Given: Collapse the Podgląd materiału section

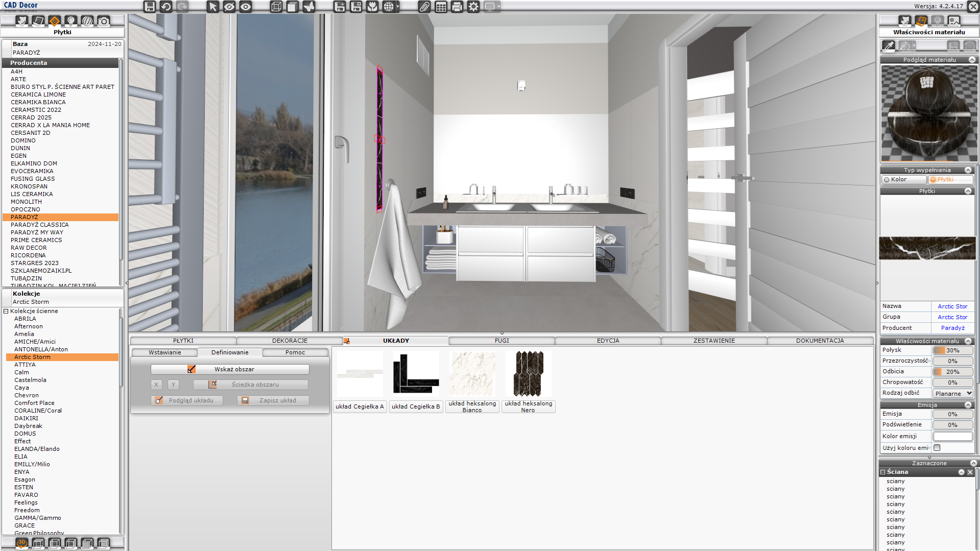Looking at the screenshot, I should 972,60.
